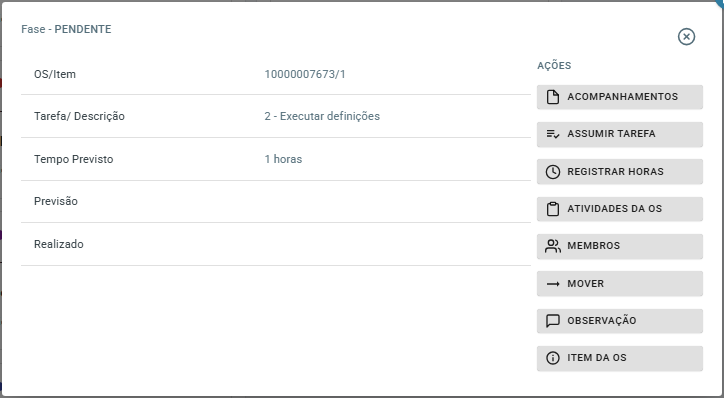
Task: Click the document icon beside Acompanhamentos
Action: tap(553, 97)
